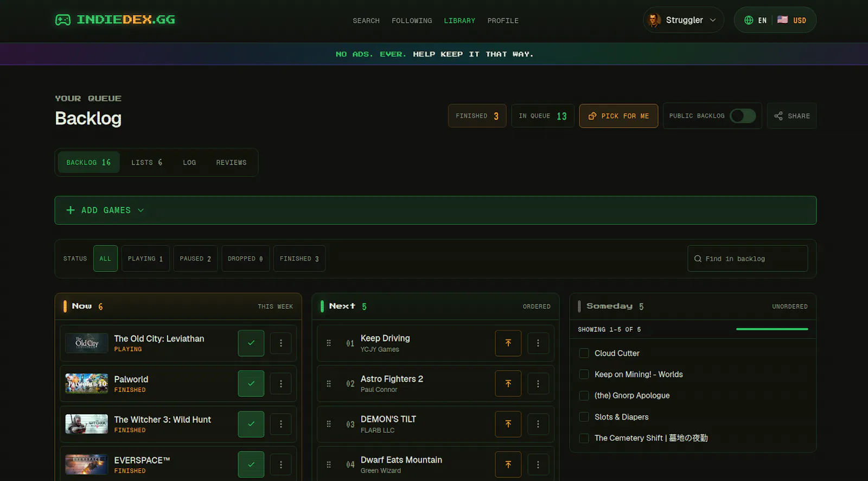Switch to the Log tab

click(x=189, y=162)
